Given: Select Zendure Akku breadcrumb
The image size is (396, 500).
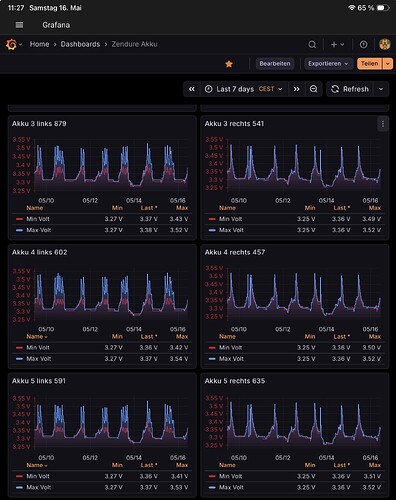Looking at the screenshot, I should 134,44.
